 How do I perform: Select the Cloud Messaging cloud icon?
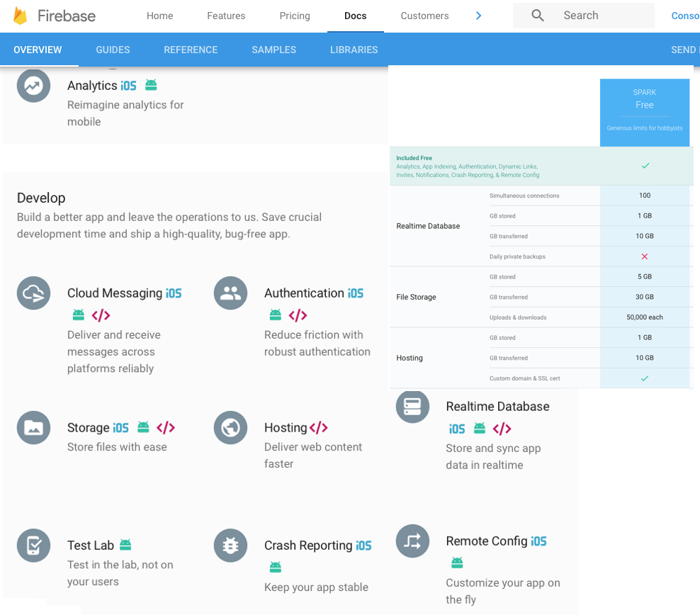[x=33, y=293]
